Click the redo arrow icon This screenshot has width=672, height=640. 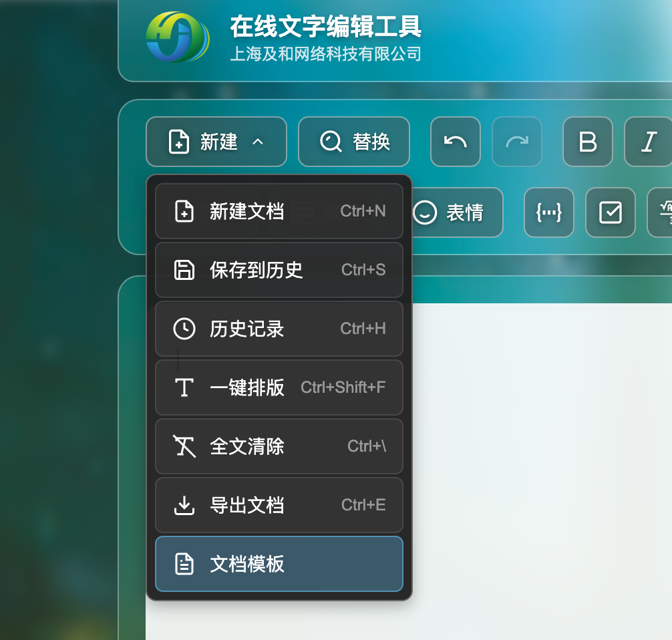click(x=517, y=142)
